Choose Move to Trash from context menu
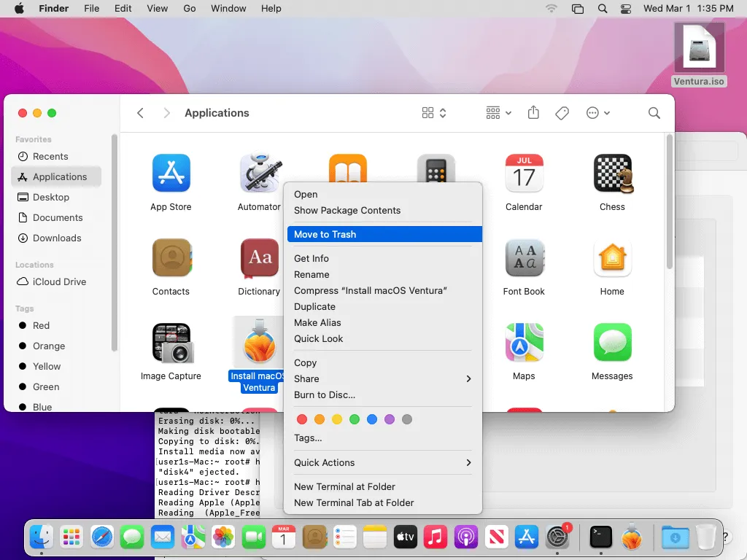 pos(325,235)
